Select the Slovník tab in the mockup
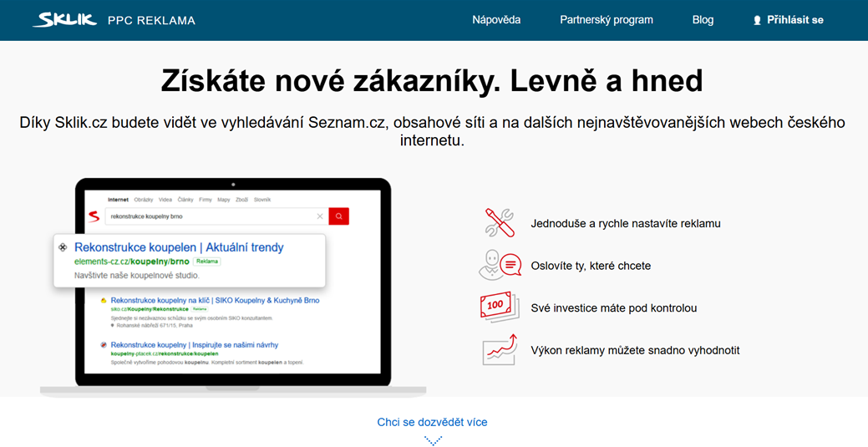Screen dimensions: 868x447 coord(261,200)
